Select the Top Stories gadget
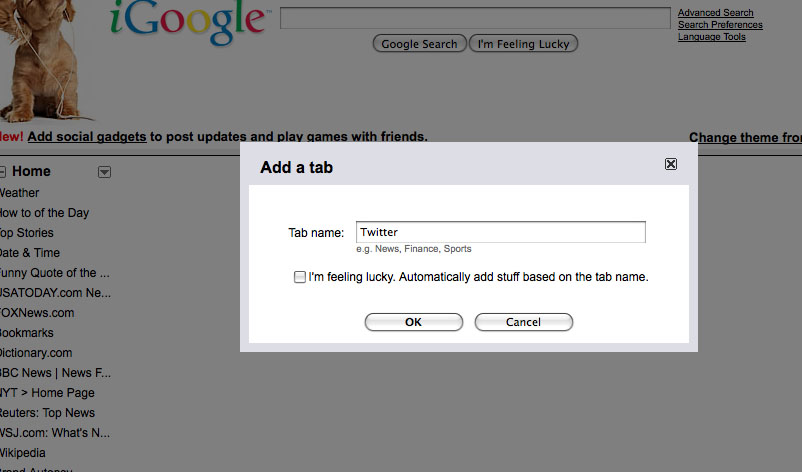The image size is (802, 472). click(x=27, y=233)
